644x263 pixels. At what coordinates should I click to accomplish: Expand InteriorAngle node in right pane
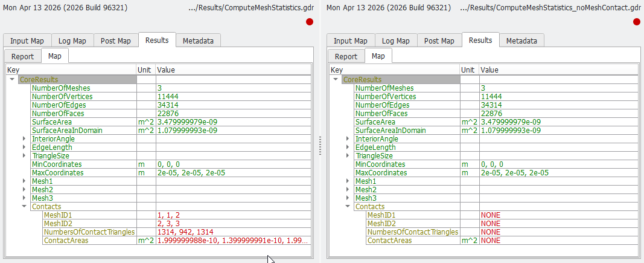348,138
